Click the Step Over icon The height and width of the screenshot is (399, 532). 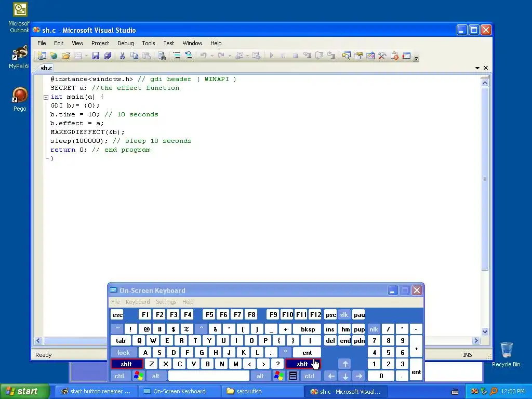click(x=320, y=55)
